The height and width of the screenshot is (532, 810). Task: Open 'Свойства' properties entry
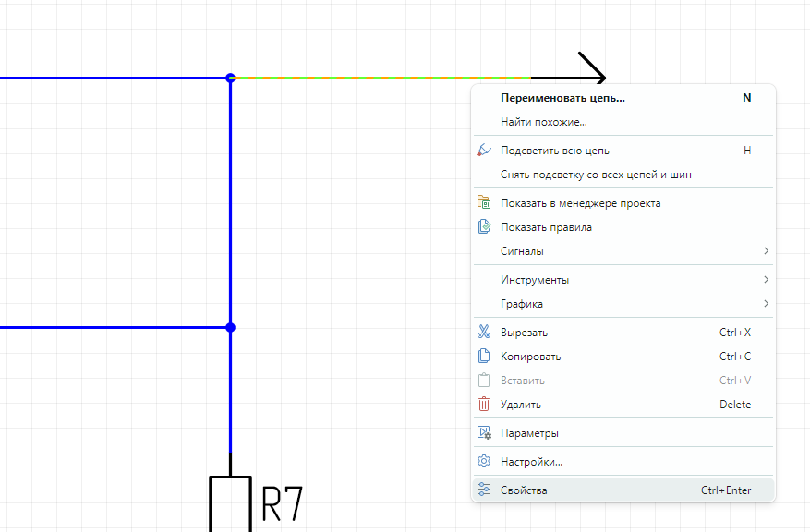coord(623,490)
